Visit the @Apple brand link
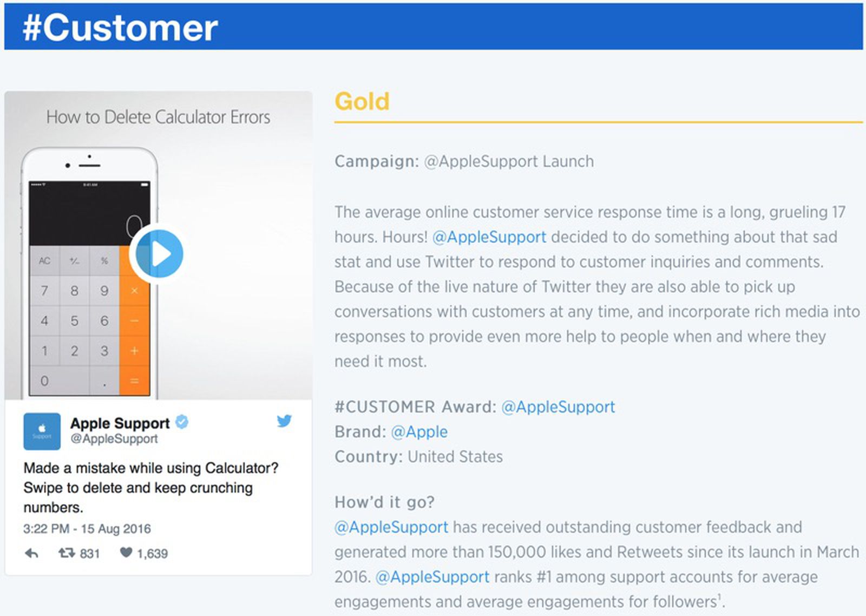Viewport: 866px width, 616px height. (x=419, y=432)
